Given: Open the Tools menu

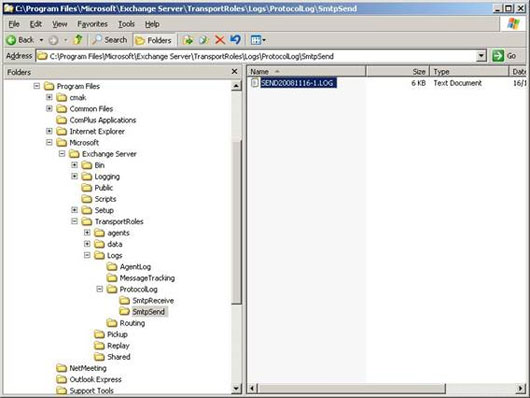Looking at the screenshot, I should pyautogui.click(x=126, y=24).
